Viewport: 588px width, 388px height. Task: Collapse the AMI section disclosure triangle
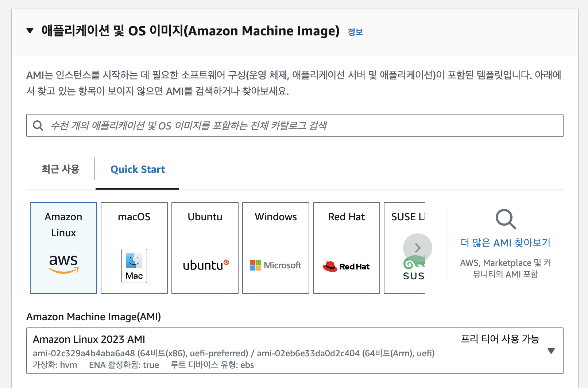click(30, 31)
